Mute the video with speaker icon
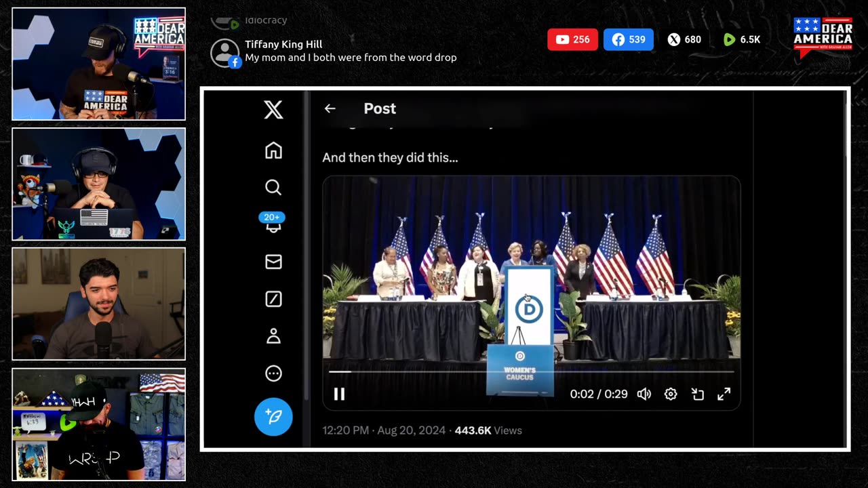This screenshot has width=868, height=488. point(644,394)
